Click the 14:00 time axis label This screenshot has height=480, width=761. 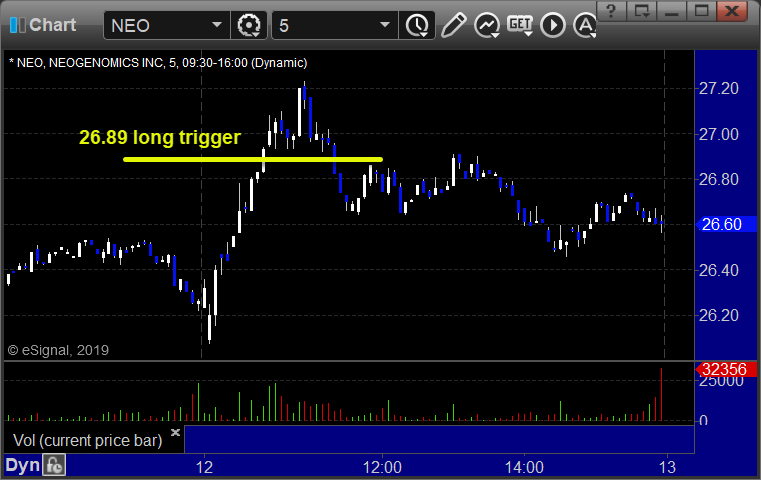524,467
